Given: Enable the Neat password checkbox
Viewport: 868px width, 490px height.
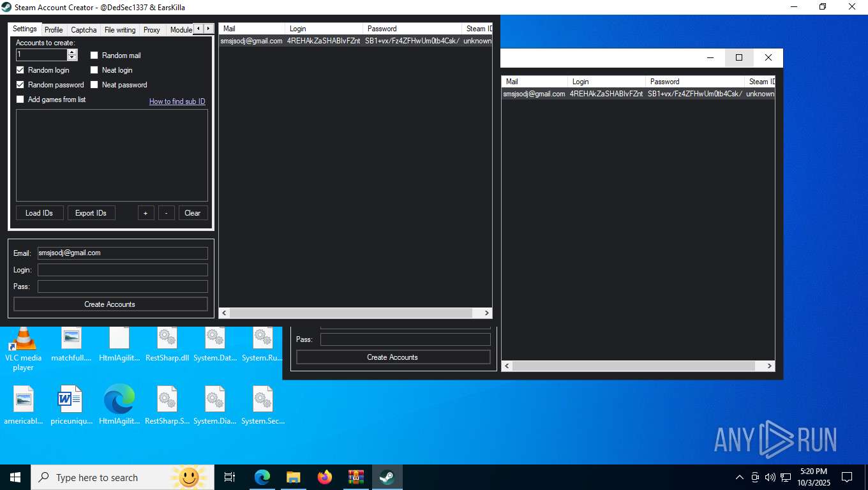Looking at the screenshot, I should pyautogui.click(x=94, y=85).
